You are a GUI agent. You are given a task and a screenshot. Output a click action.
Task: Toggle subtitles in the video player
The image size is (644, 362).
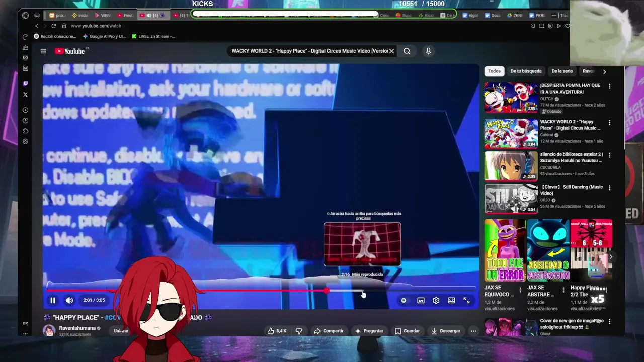tap(421, 300)
